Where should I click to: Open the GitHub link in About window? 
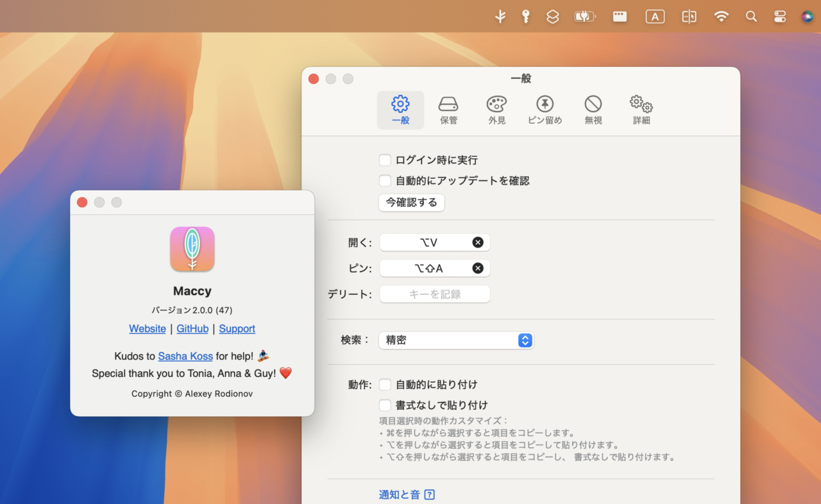pyautogui.click(x=192, y=328)
